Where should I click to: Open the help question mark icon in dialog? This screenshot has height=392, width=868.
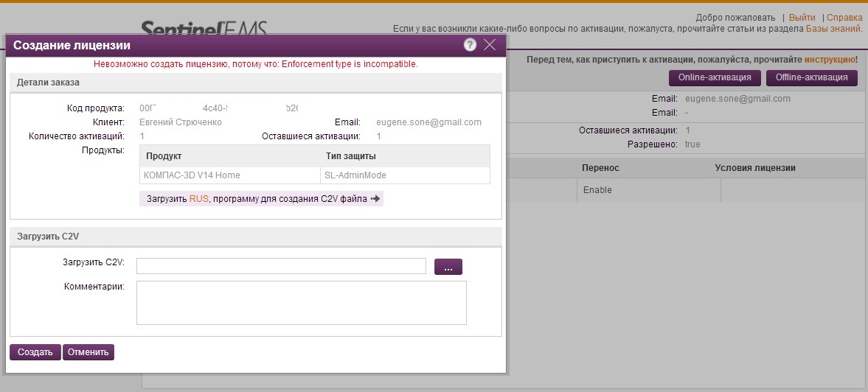point(470,46)
